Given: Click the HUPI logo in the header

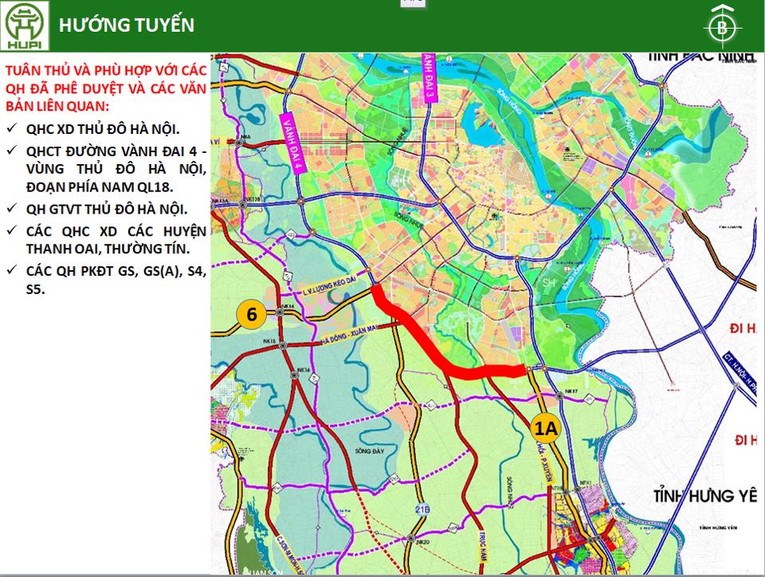Looking at the screenshot, I should 23,26.
